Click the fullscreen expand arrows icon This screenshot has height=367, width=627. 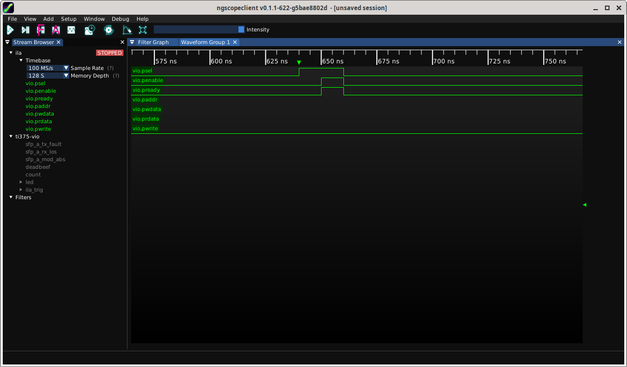[143, 30]
